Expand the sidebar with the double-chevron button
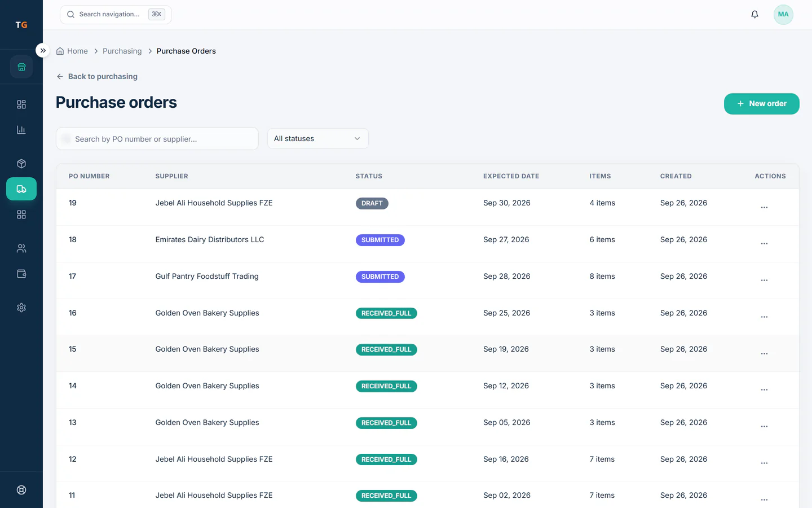 click(x=43, y=50)
